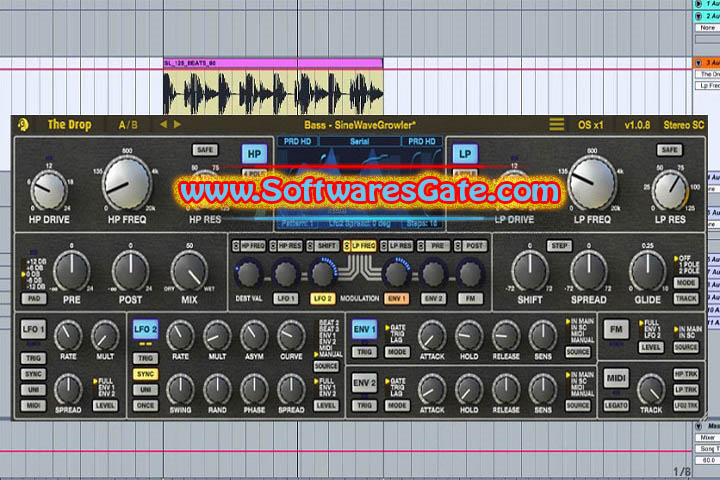Enable the ENV 2 section button

(364, 383)
